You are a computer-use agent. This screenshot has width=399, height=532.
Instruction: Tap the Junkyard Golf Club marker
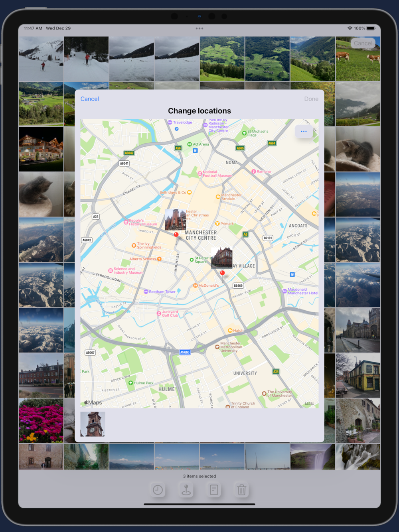pos(159,314)
